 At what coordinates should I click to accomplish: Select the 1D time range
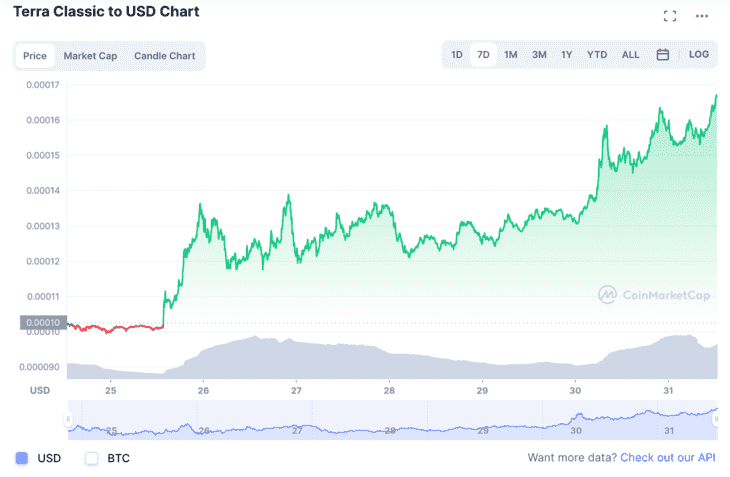[457, 54]
